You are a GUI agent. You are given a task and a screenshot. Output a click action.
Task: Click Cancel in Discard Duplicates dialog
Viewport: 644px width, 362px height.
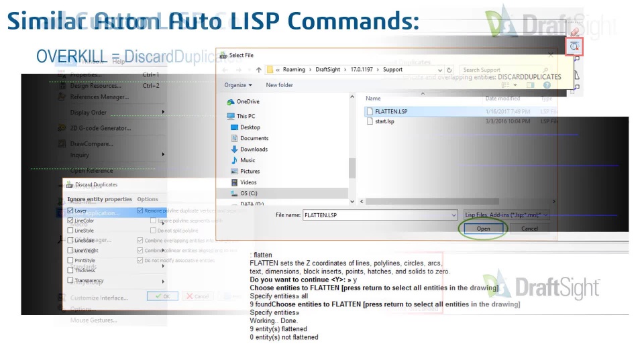click(197, 296)
